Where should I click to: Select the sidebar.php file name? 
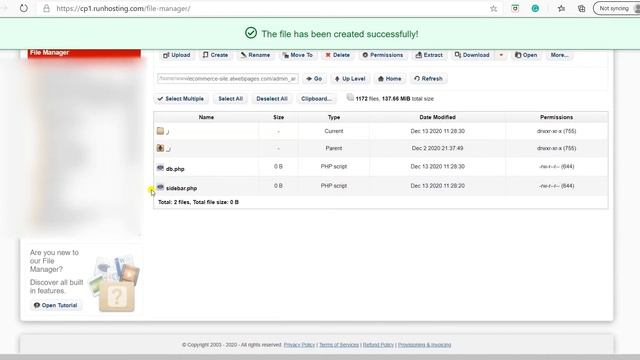coord(182,188)
